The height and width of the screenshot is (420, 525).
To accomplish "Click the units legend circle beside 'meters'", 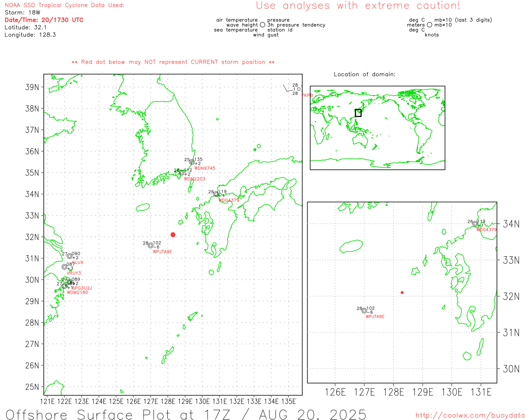I will pos(429,25).
